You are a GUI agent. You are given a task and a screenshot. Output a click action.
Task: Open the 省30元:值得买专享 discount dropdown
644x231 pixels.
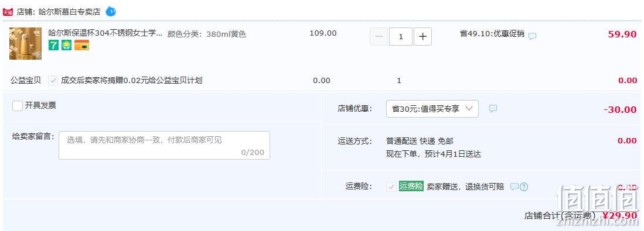(432, 109)
